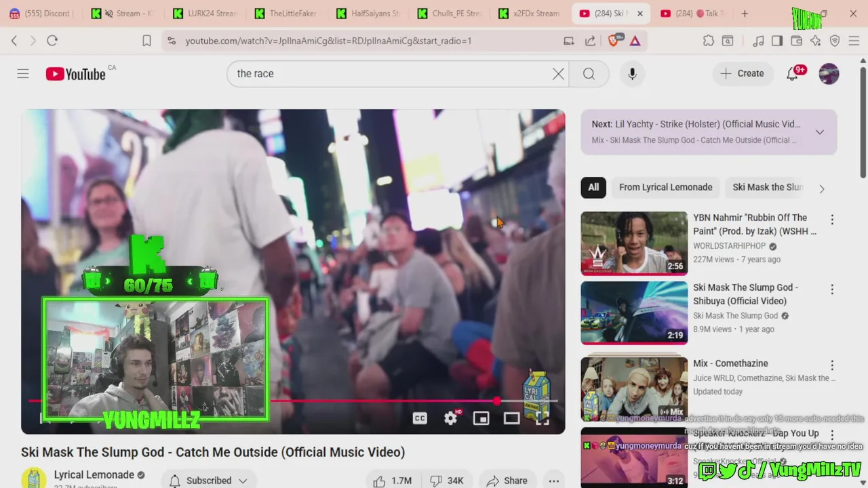Image resolution: width=868 pixels, height=488 pixels.
Task: Bookmark this page
Action: click(x=146, y=41)
